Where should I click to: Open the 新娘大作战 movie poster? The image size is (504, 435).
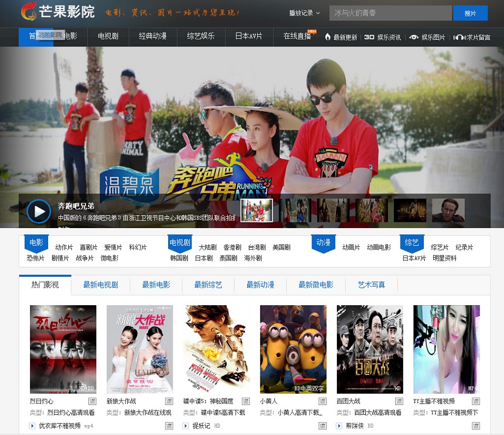pyautogui.click(x=140, y=349)
